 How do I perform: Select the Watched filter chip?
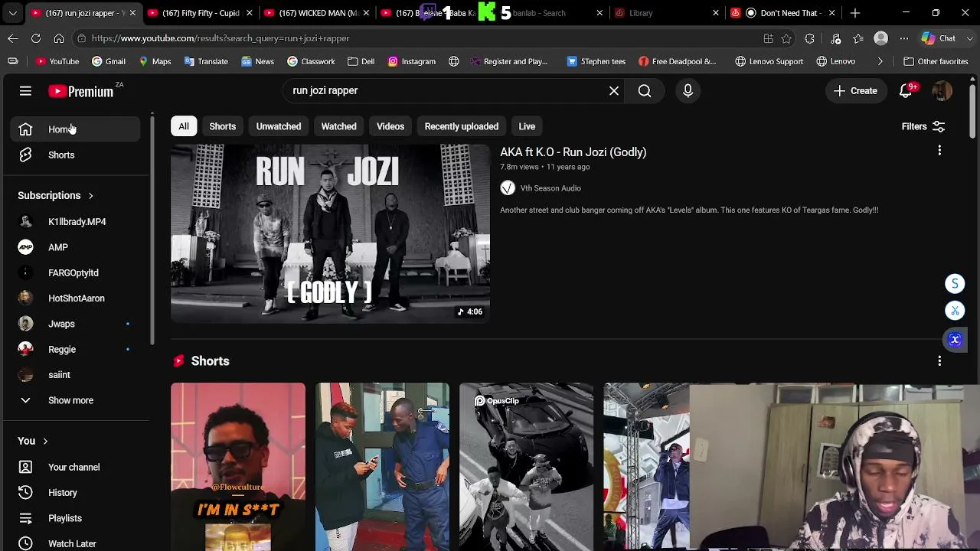[338, 126]
